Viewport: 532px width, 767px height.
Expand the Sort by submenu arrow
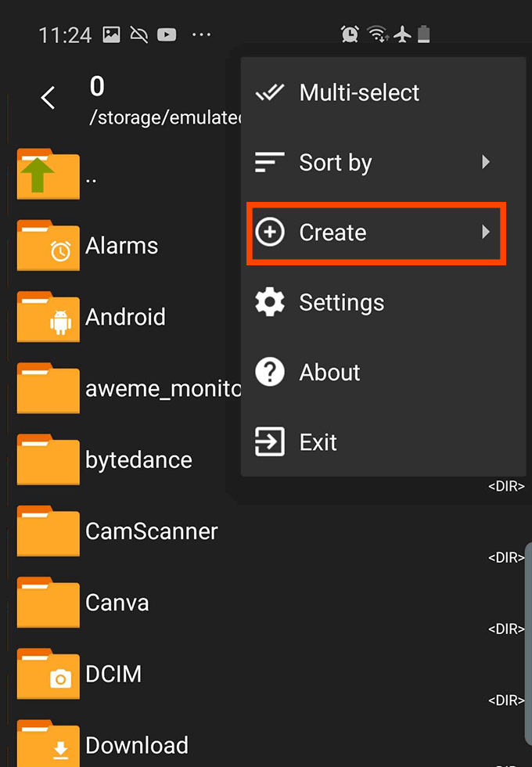[487, 162]
